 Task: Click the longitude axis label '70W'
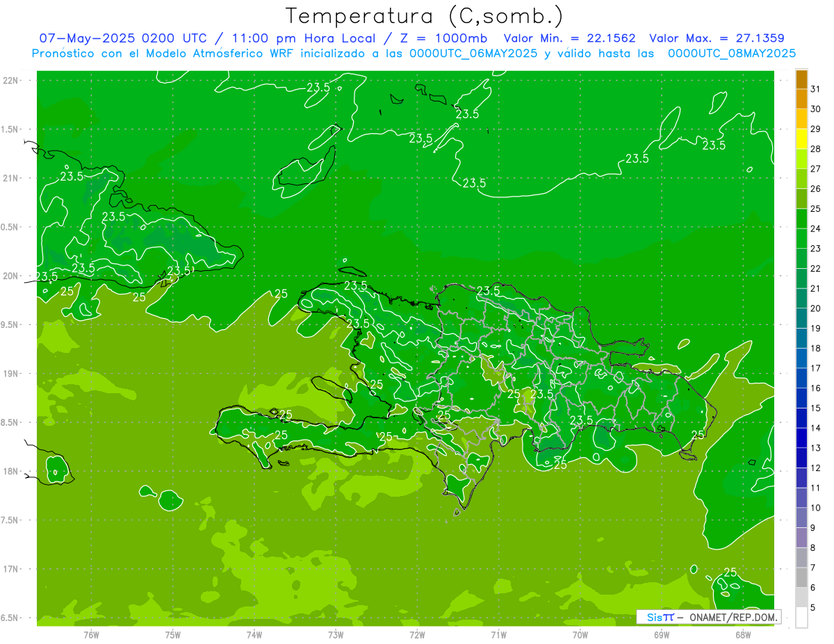(x=580, y=634)
